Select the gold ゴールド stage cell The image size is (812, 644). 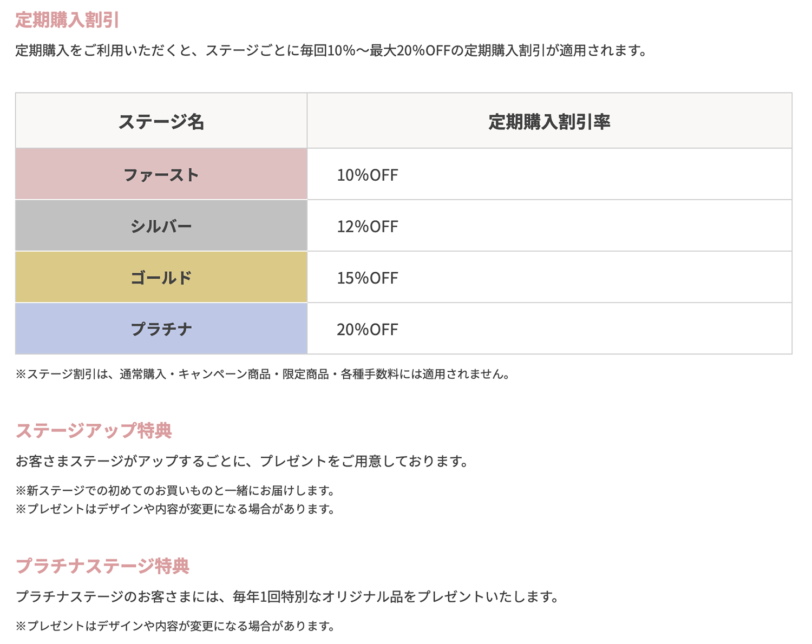pyautogui.click(x=161, y=277)
